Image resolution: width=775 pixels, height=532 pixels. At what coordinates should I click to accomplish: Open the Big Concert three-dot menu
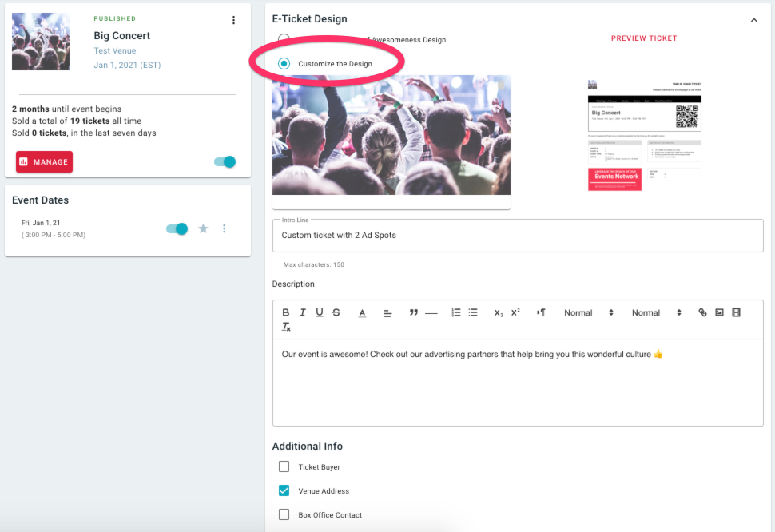click(x=233, y=20)
